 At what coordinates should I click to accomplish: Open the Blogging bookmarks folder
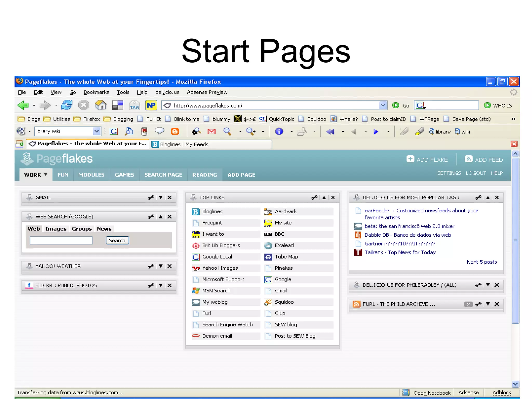pyautogui.click(x=118, y=119)
